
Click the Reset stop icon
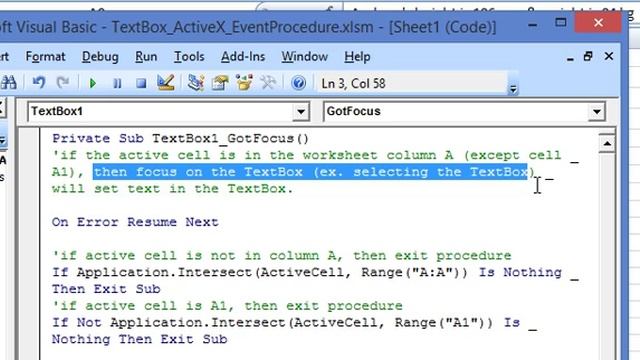pos(141,83)
